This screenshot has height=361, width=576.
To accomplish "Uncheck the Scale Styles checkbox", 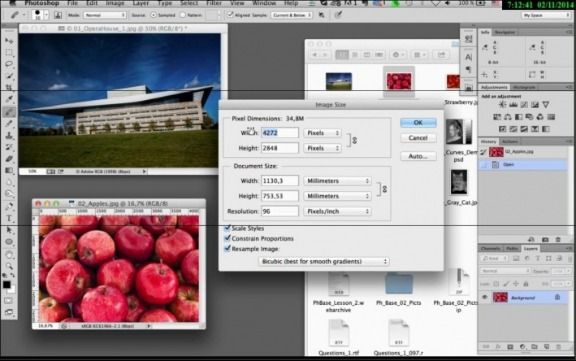I will (x=227, y=228).
